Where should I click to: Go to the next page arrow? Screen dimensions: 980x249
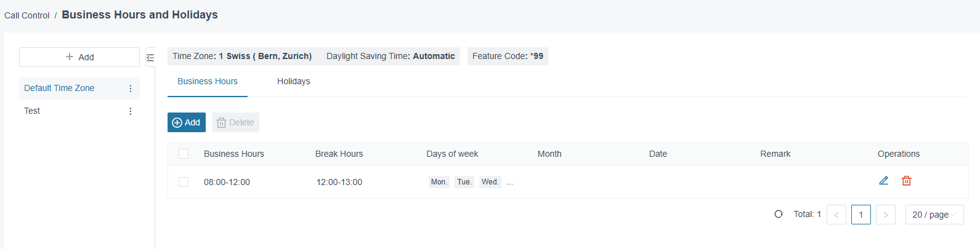tap(886, 215)
